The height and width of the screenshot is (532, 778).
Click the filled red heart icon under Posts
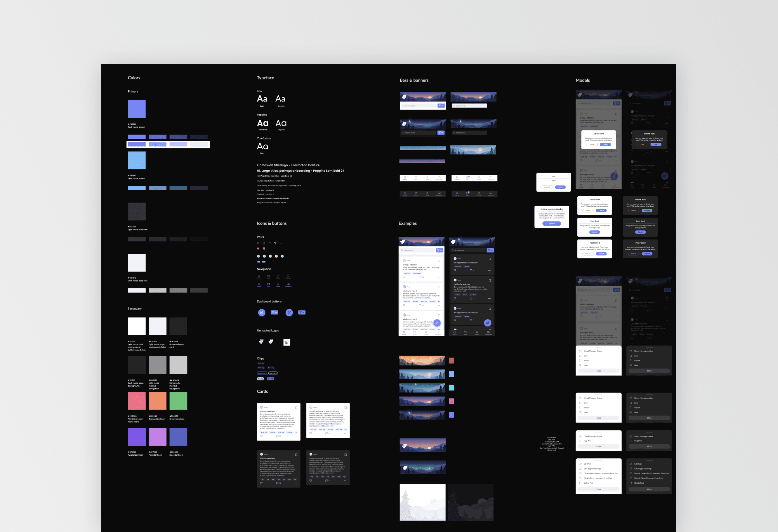pos(258,249)
